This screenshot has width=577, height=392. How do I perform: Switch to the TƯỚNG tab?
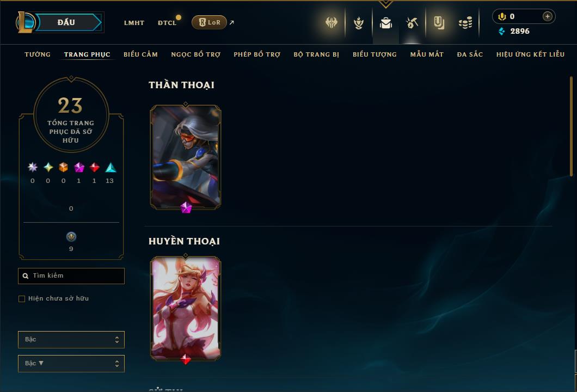[38, 54]
